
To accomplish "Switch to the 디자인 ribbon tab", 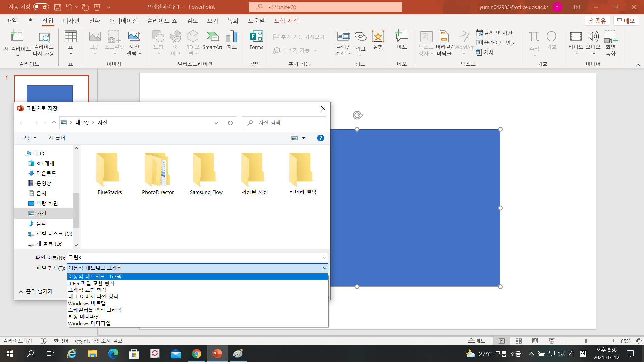I will [71, 21].
